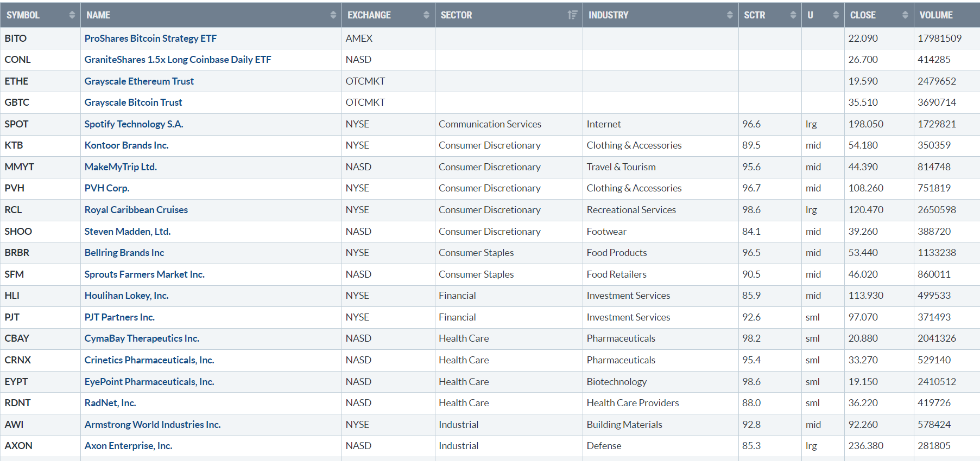980x461 pixels.
Task: Click the sort arrows in the Close column header
Action: (905, 15)
